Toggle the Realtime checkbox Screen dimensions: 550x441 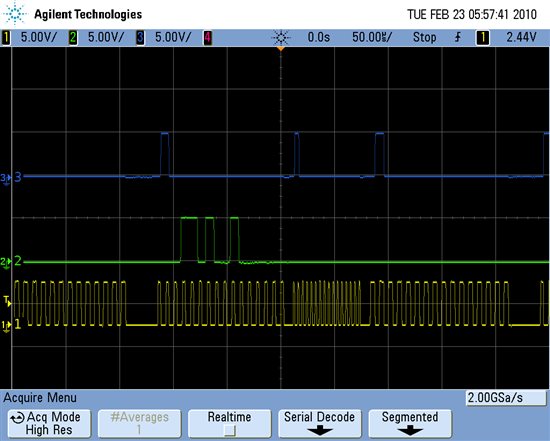pos(229,430)
